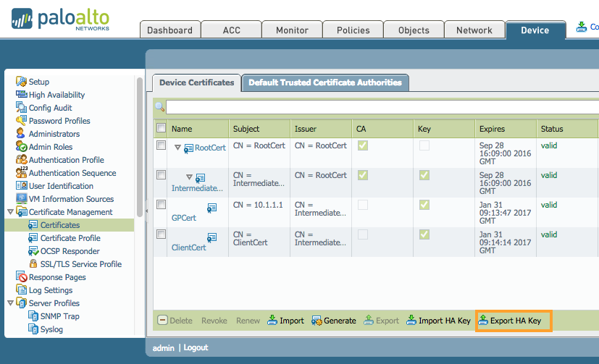This screenshot has width=599, height=364.
Task: Click Export HA Key button
Action: pyautogui.click(x=514, y=321)
